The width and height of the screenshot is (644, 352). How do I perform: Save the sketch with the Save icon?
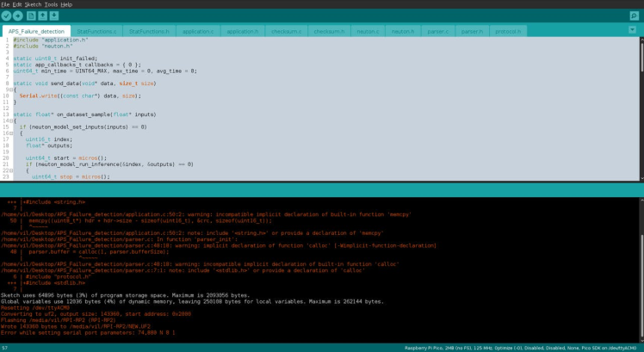53,15
